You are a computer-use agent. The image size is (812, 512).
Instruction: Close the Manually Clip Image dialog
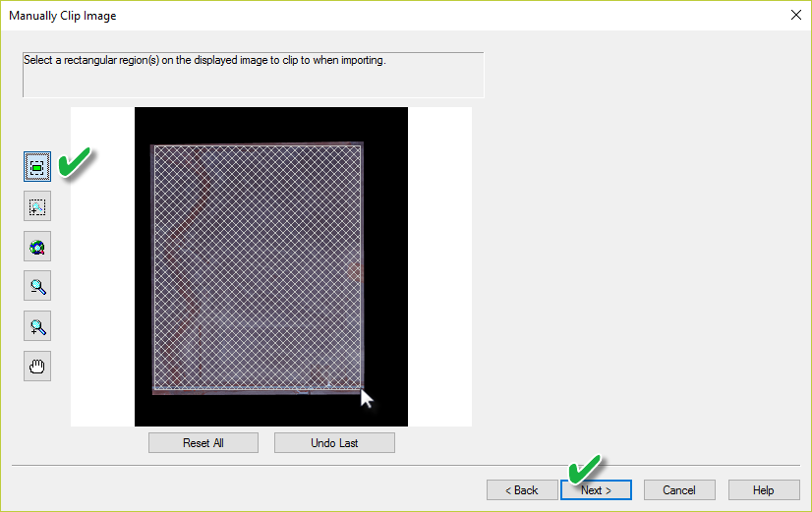click(796, 15)
